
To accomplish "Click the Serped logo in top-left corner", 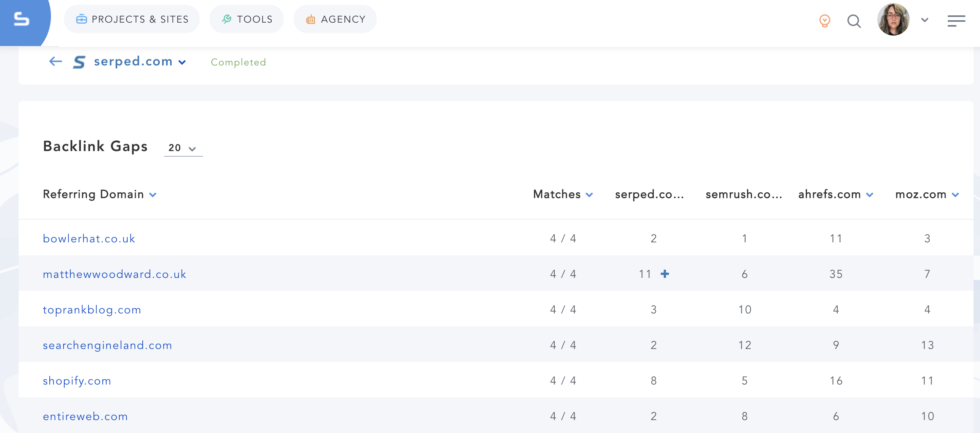I will coord(22,19).
